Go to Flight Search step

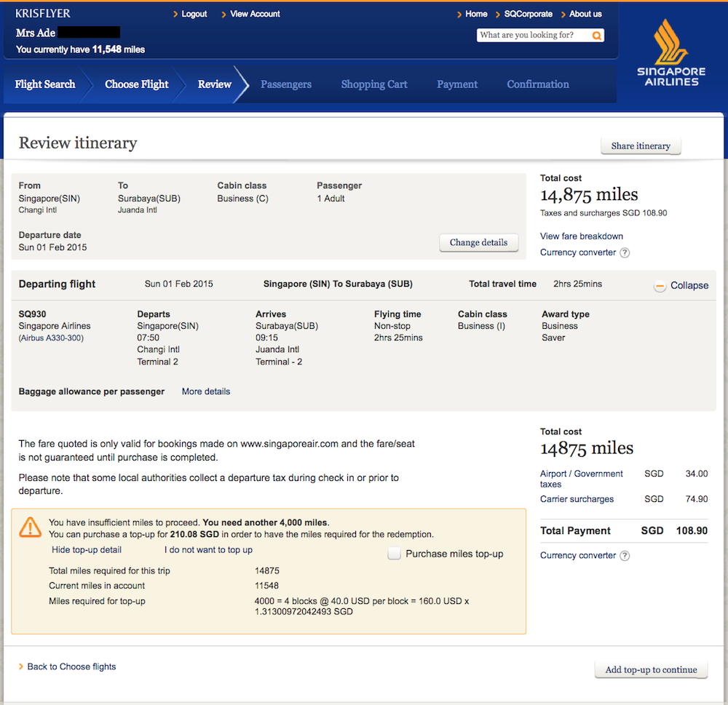click(x=45, y=84)
